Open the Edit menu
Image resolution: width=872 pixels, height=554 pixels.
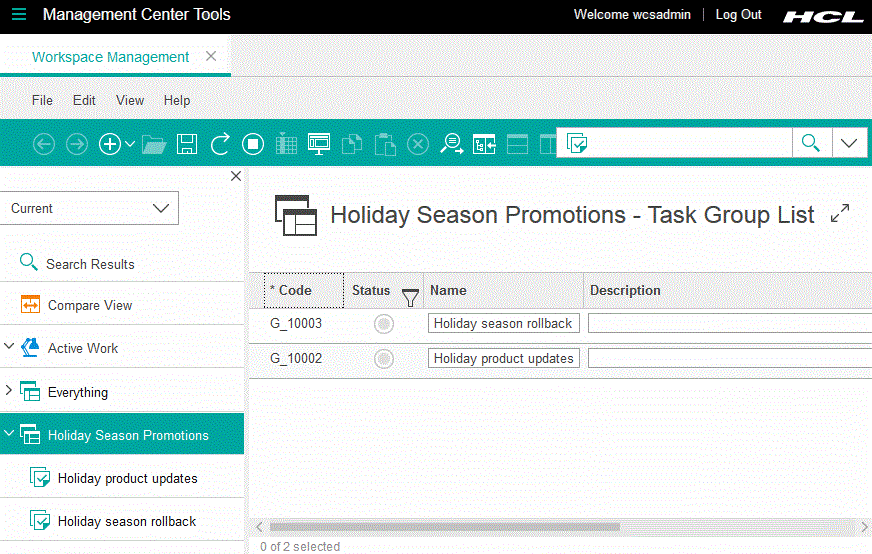tap(84, 100)
